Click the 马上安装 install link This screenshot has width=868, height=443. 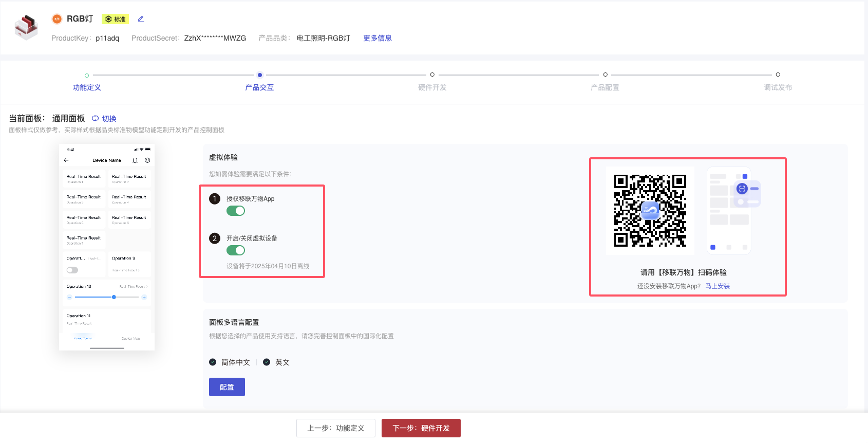pyautogui.click(x=718, y=286)
